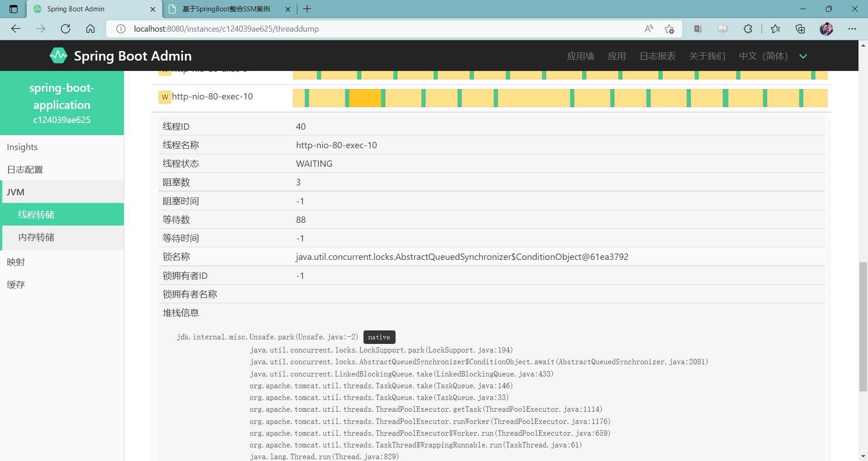Reload the page with refresh icon

click(66, 29)
